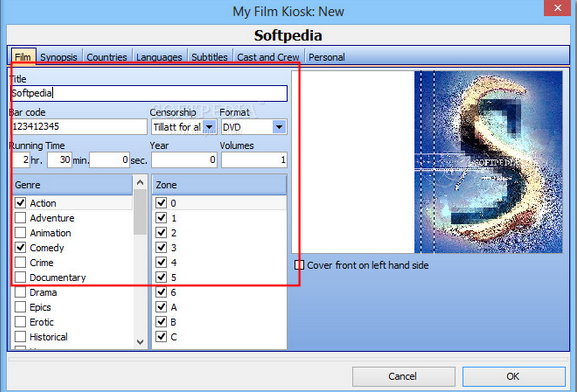577x392 pixels.
Task: Click the OK button
Action: (x=514, y=376)
